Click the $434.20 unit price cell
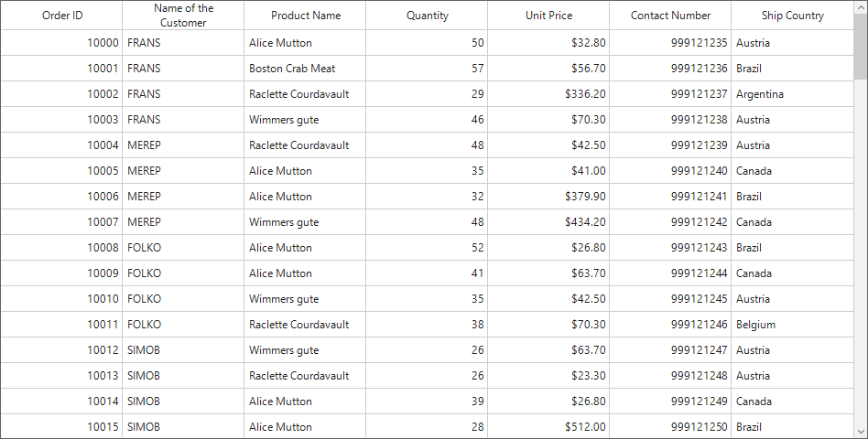 (548, 222)
